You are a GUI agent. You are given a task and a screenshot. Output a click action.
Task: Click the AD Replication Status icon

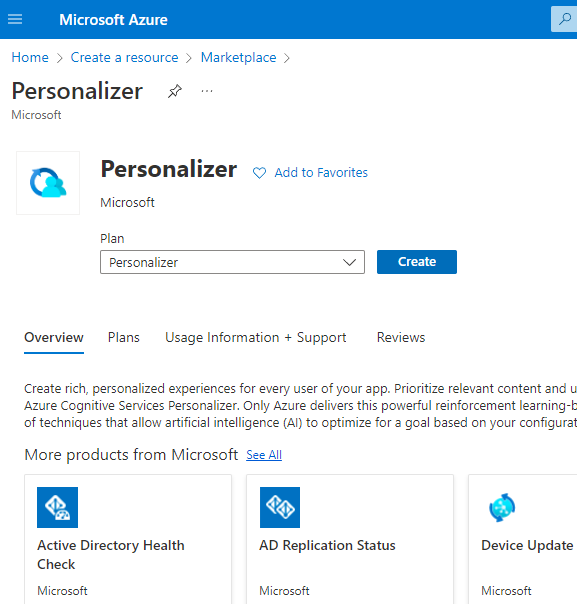(x=280, y=507)
